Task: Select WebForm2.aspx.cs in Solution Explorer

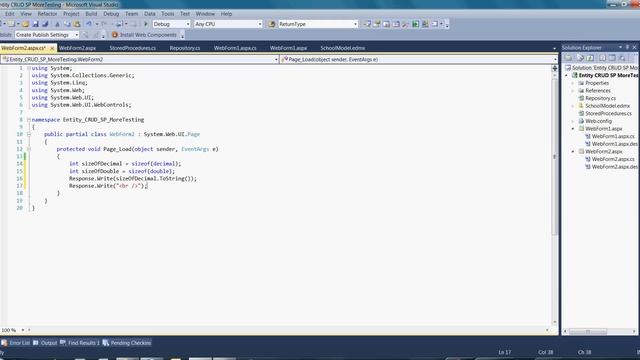Action: point(613,159)
